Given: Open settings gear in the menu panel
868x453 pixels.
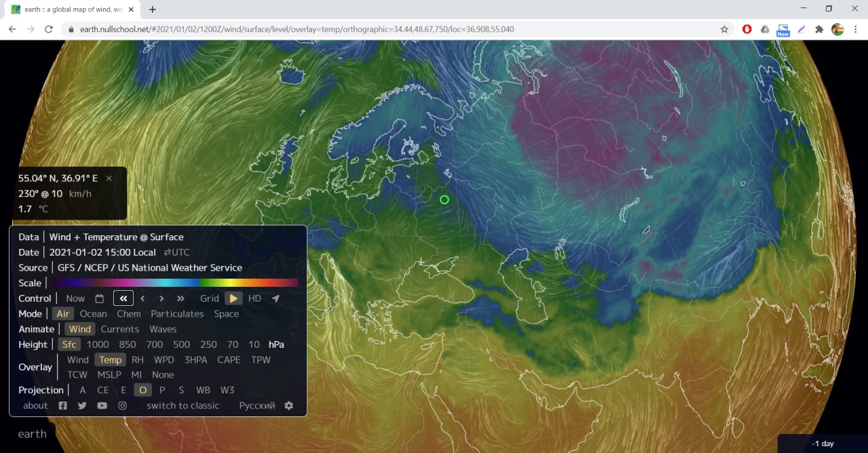Looking at the screenshot, I should pyautogui.click(x=289, y=406).
